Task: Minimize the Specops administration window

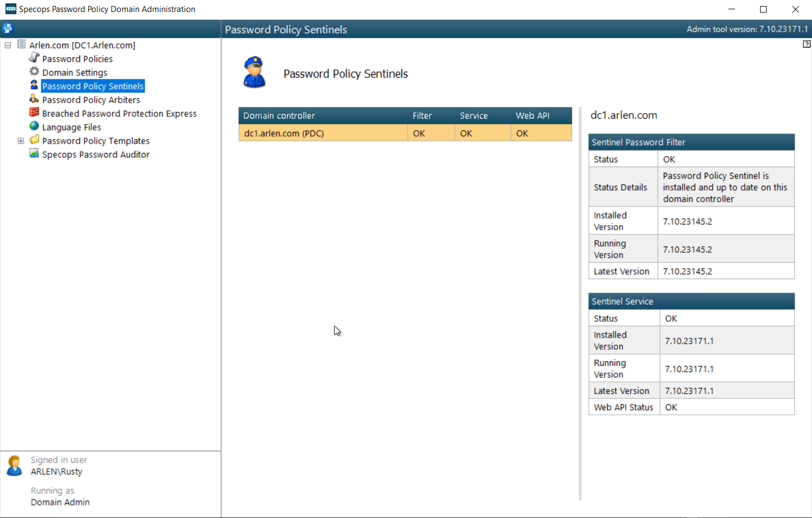Action: point(732,9)
